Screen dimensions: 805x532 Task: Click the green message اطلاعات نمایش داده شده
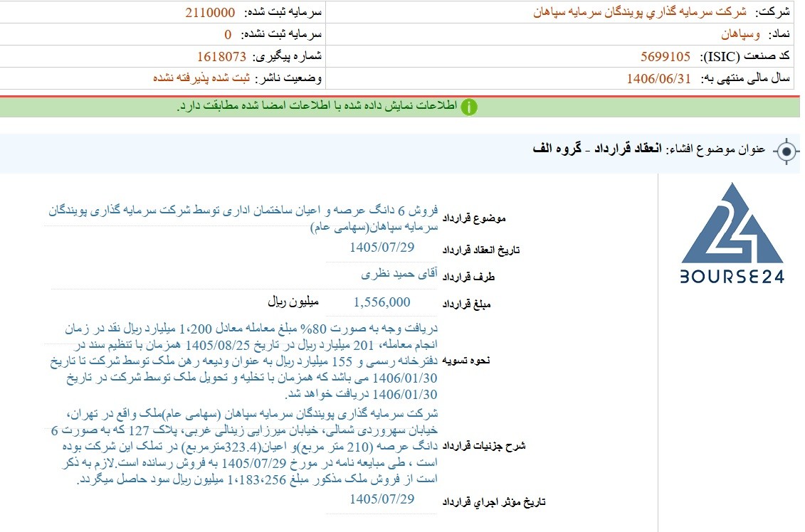[x=317, y=106]
